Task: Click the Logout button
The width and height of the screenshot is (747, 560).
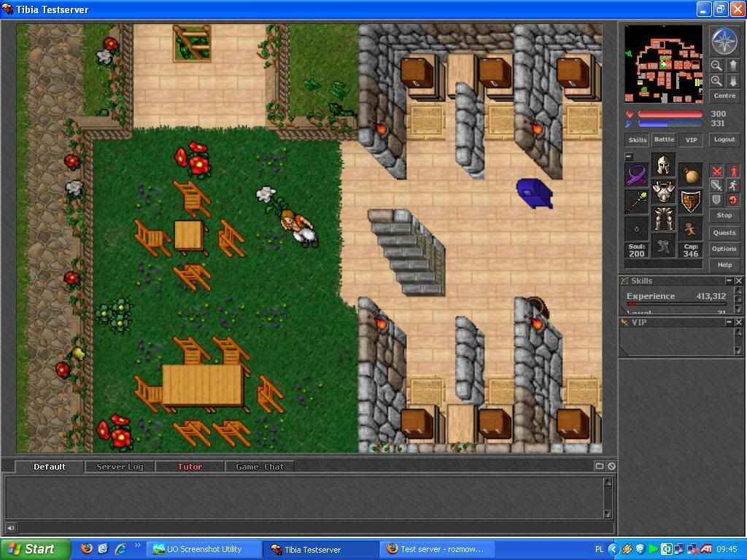Action: coord(724,139)
